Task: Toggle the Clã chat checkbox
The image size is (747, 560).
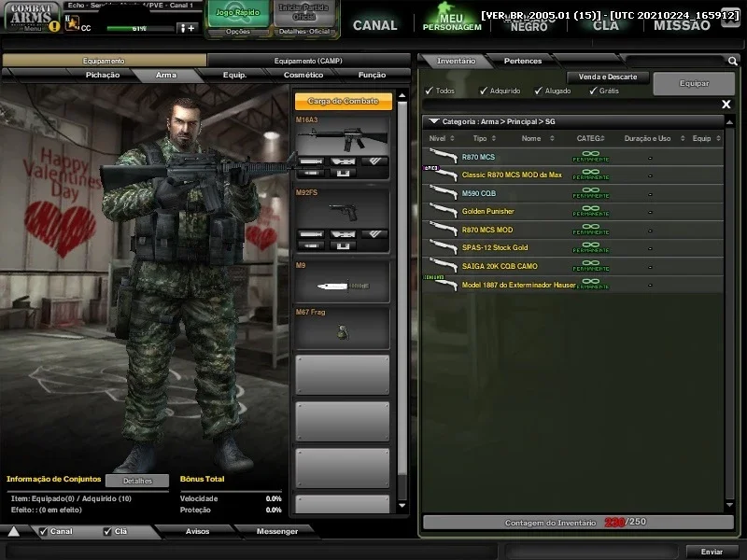Action: [107, 531]
